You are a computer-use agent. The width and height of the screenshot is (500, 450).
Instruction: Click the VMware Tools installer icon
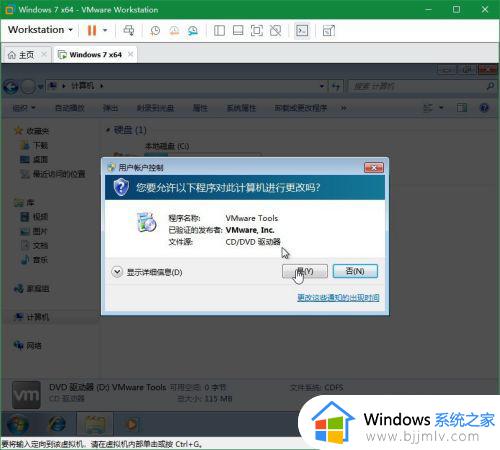[147, 222]
